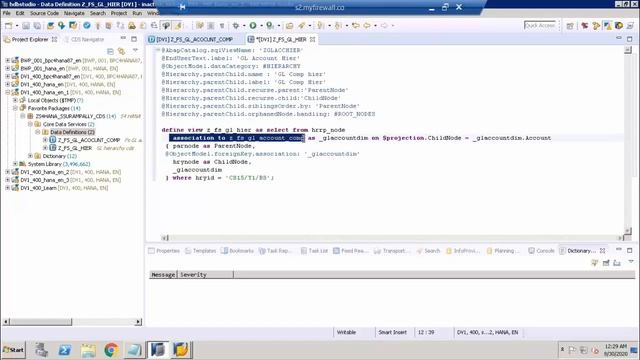This screenshot has height=360, width=640.
Task: Open the Source Code menu
Action: (44, 13)
